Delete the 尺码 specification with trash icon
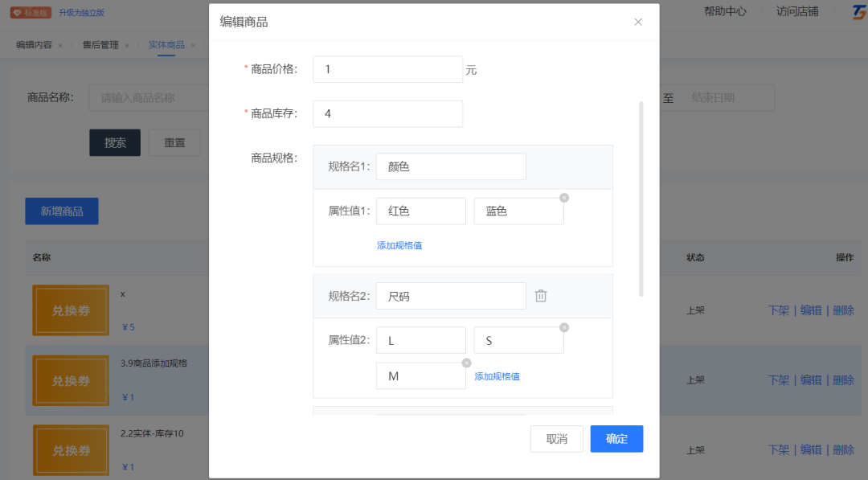868x480 pixels. pyautogui.click(x=541, y=296)
